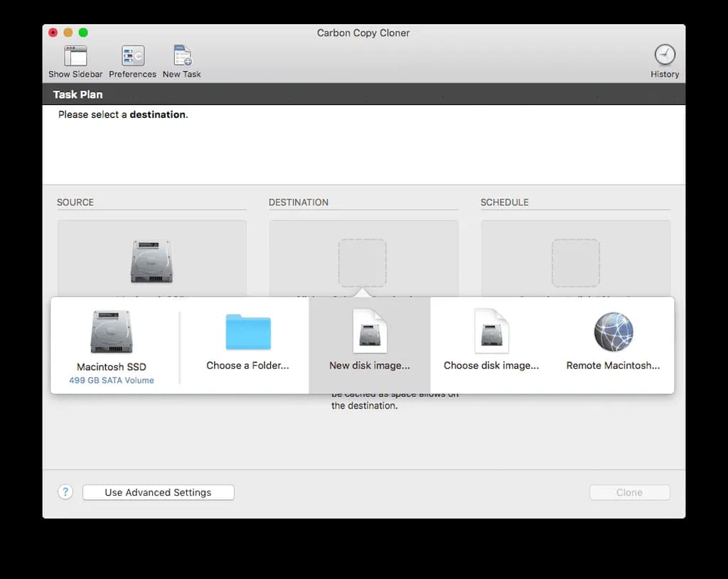The height and width of the screenshot is (579, 728).
Task: Click the empty Destination selector box
Action: (363, 262)
